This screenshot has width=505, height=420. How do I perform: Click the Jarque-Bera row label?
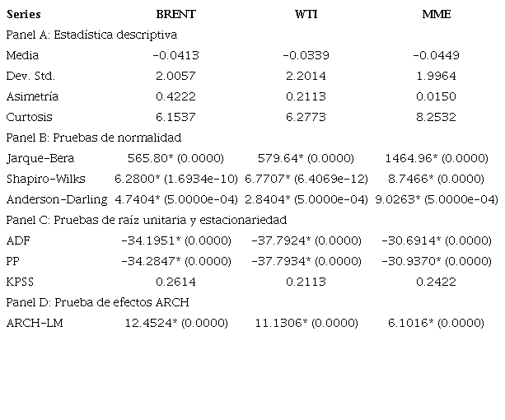[x=35, y=158]
